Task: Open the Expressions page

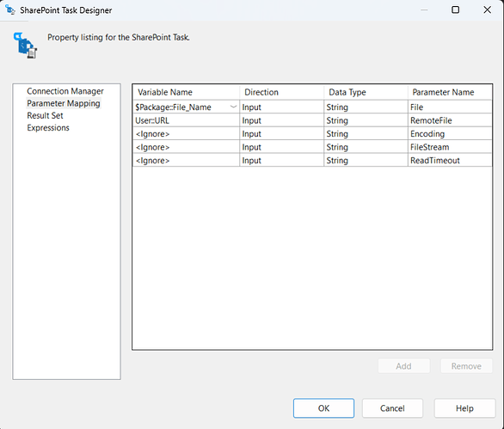Action: pos(48,128)
